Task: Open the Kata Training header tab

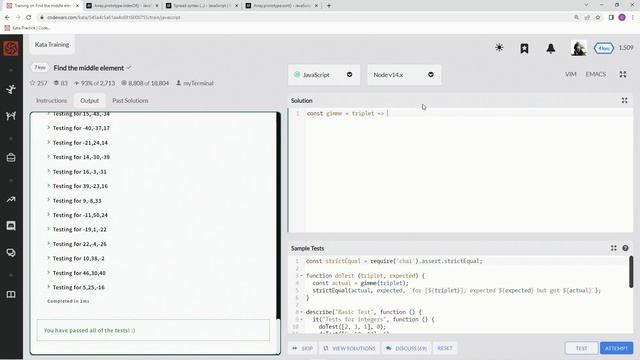Action: (x=52, y=44)
